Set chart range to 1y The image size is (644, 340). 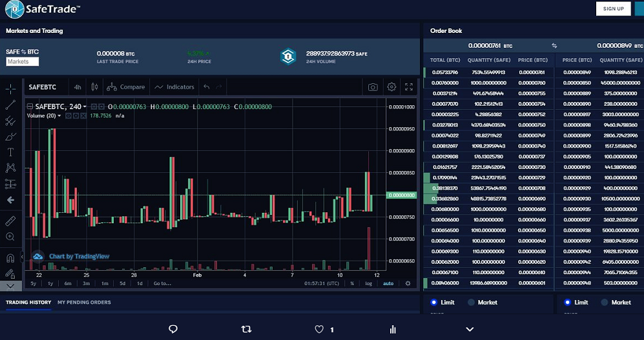pyautogui.click(x=50, y=283)
